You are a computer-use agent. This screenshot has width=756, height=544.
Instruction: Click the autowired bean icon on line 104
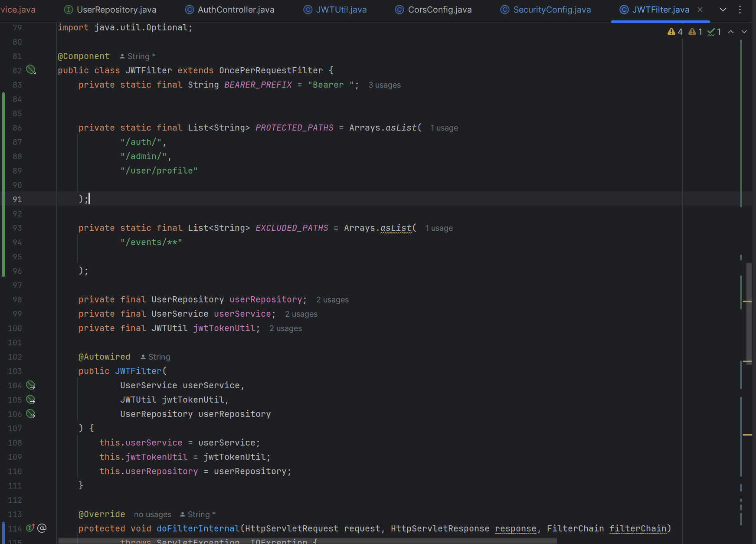31,385
